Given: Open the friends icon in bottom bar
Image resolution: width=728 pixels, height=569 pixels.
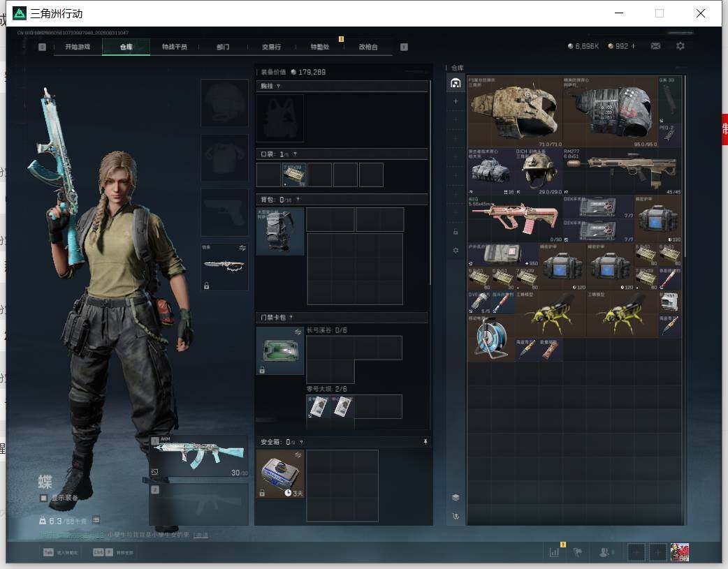Looking at the screenshot, I should point(606,552).
